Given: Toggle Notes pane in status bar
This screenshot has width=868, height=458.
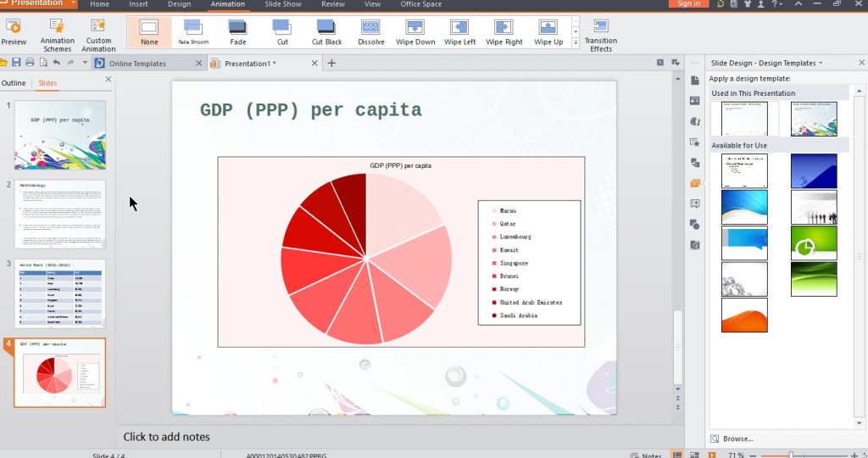Looking at the screenshot, I should (646, 455).
